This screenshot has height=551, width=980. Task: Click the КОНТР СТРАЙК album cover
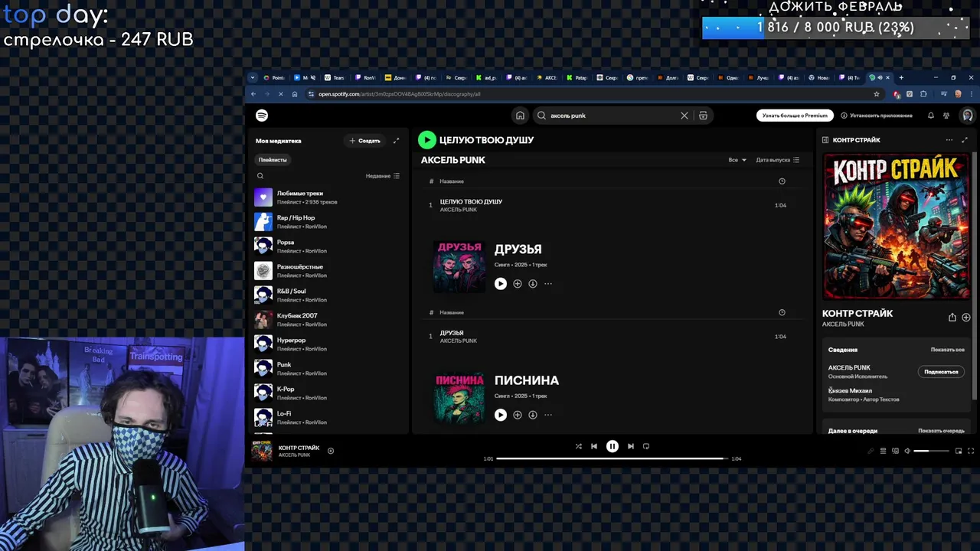pos(896,227)
